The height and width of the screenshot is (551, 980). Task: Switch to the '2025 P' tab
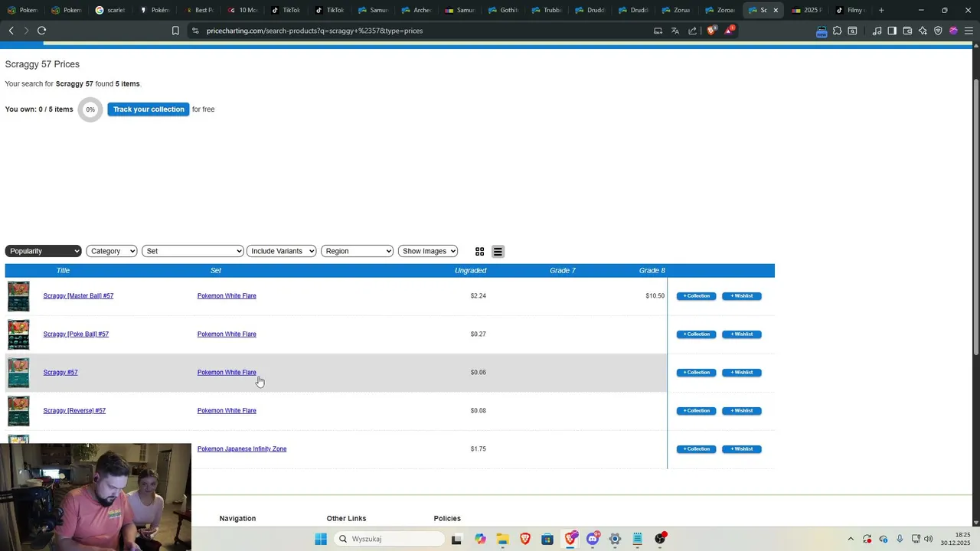click(807, 10)
